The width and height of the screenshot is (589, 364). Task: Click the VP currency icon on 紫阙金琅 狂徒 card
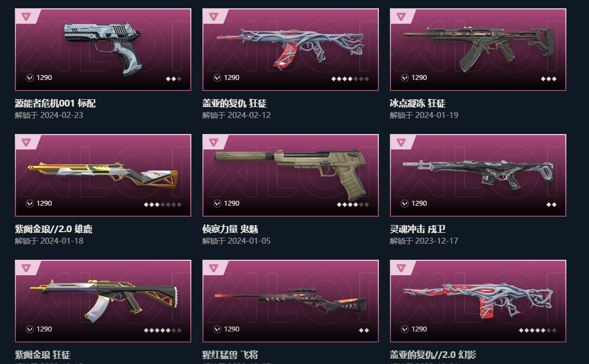tap(30, 329)
